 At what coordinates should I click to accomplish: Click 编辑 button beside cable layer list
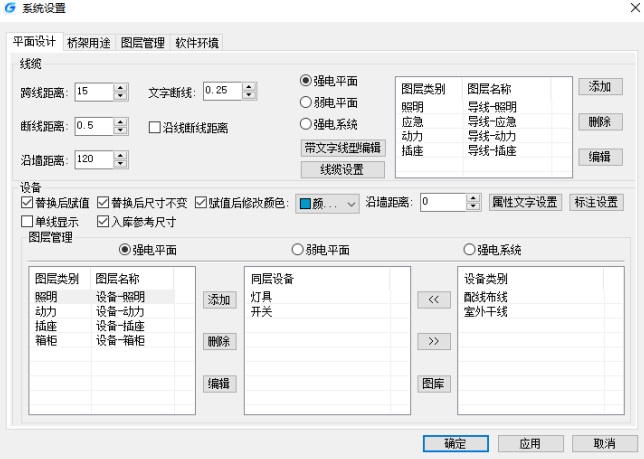click(x=600, y=157)
